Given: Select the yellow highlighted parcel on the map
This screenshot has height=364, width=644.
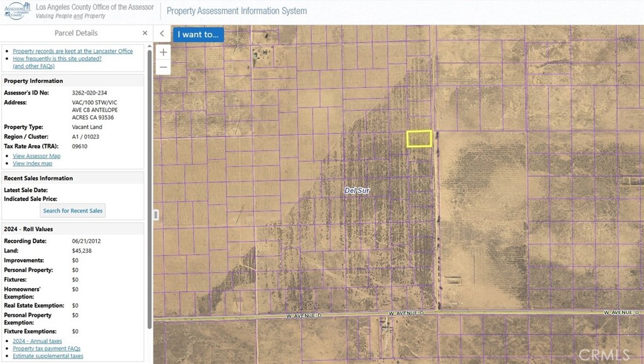Looking at the screenshot, I should click(x=419, y=139).
